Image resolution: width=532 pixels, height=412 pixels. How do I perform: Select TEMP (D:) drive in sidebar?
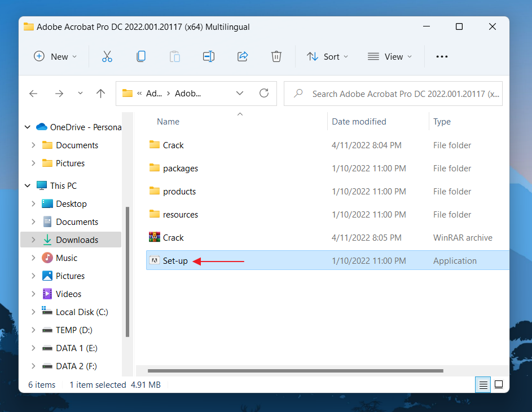point(71,330)
